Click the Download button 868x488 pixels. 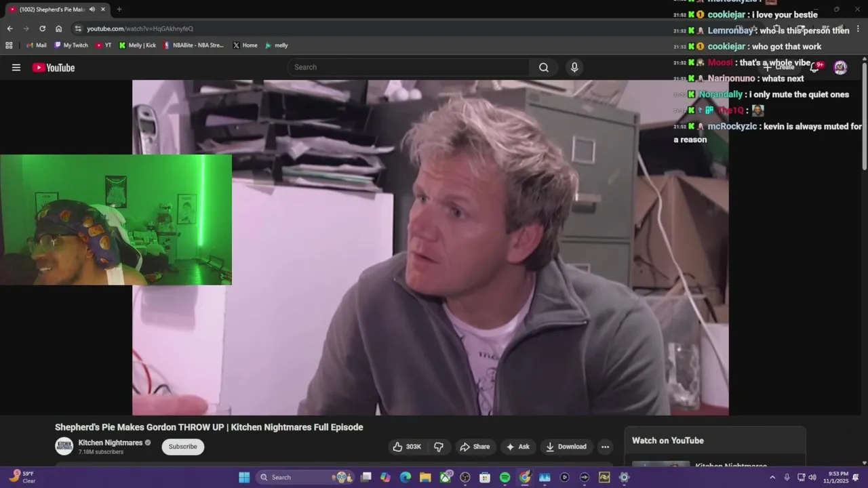566,447
